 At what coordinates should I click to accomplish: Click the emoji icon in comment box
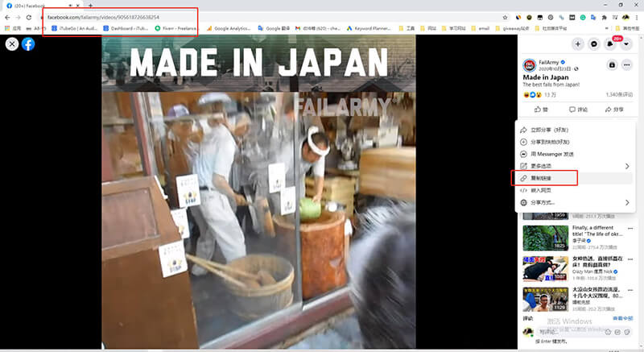[608, 332]
